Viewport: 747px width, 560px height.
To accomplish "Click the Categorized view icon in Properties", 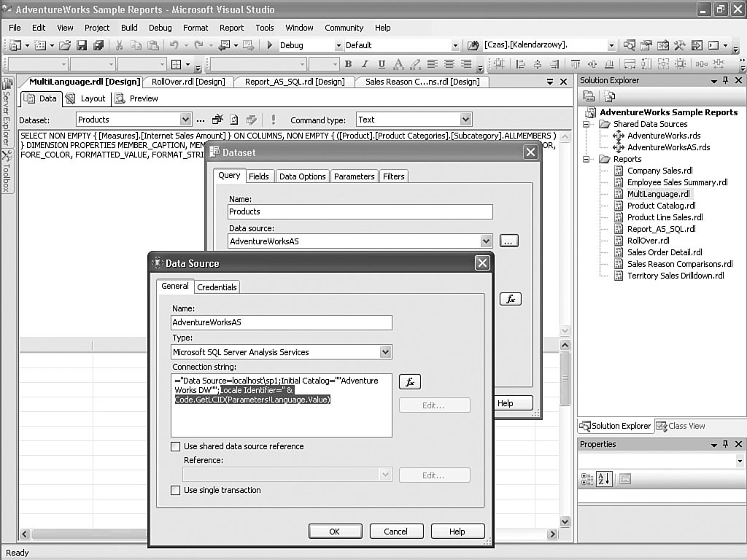I will click(x=587, y=479).
